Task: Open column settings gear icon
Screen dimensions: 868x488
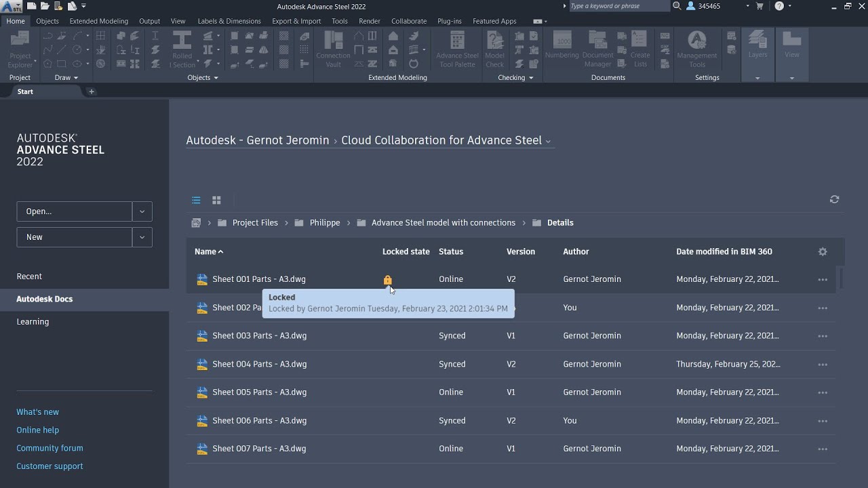Action: [823, 251]
